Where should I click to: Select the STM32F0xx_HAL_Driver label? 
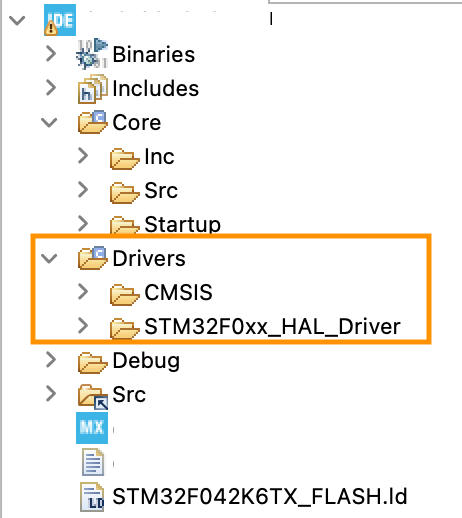272,327
